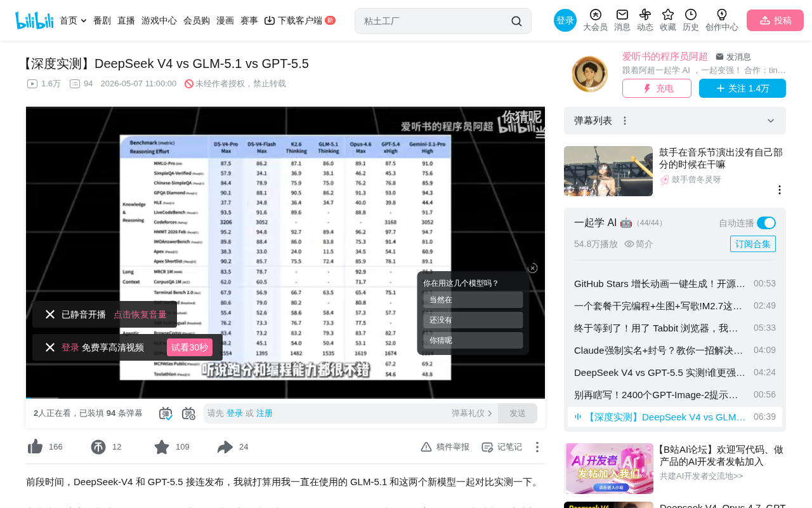Viewport: 812px width, 508px height.
Task: Click 点击恢复音量 to restore sound
Action: point(140,314)
